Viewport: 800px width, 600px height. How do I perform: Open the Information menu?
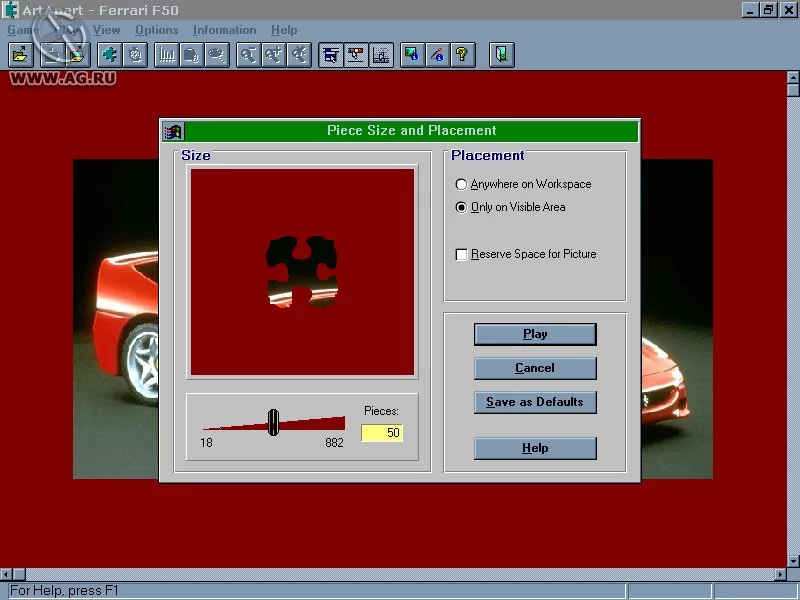(x=224, y=30)
